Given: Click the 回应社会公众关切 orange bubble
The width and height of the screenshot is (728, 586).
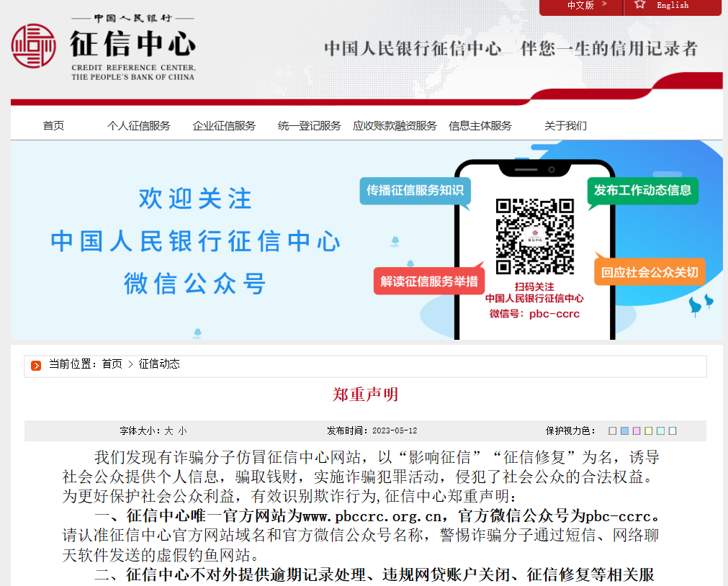Looking at the screenshot, I should (650, 272).
